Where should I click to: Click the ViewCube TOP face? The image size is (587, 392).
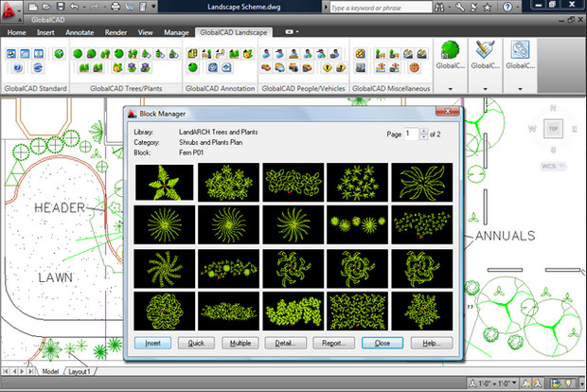click(552, 130)
